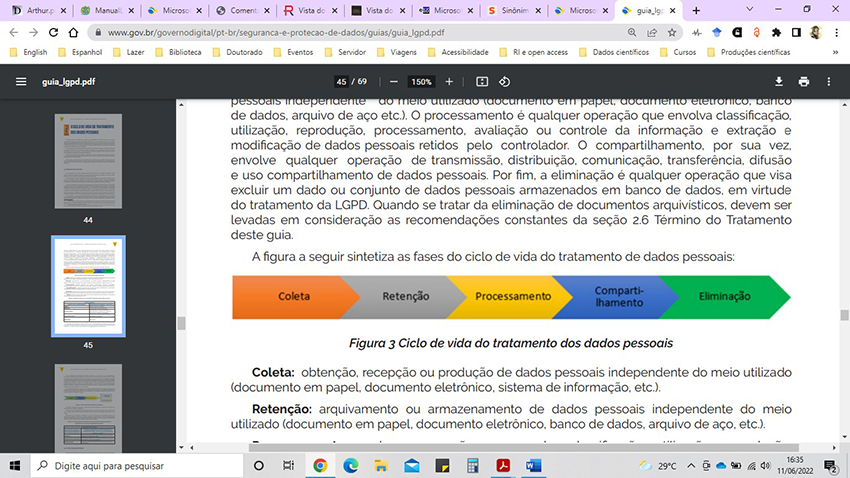Viewport: 850px width, 478px height.
Task: Open the PDF sidebar hamburger menu
Action: point(20,81)
